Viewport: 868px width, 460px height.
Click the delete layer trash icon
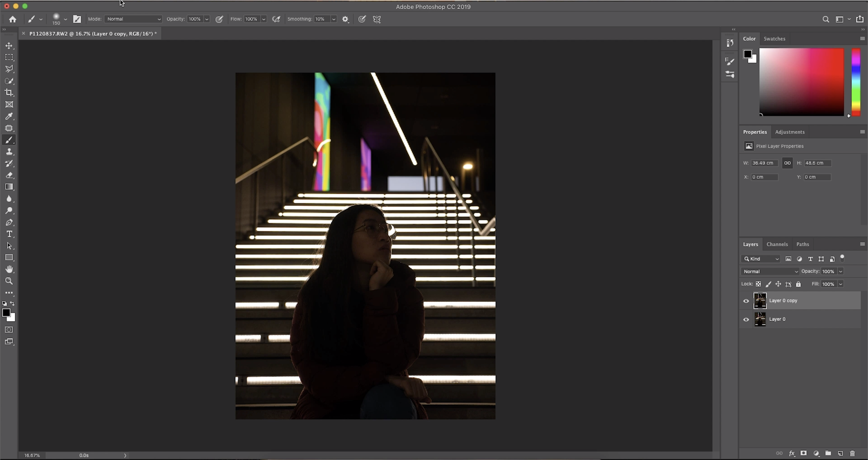click(852, 453)
